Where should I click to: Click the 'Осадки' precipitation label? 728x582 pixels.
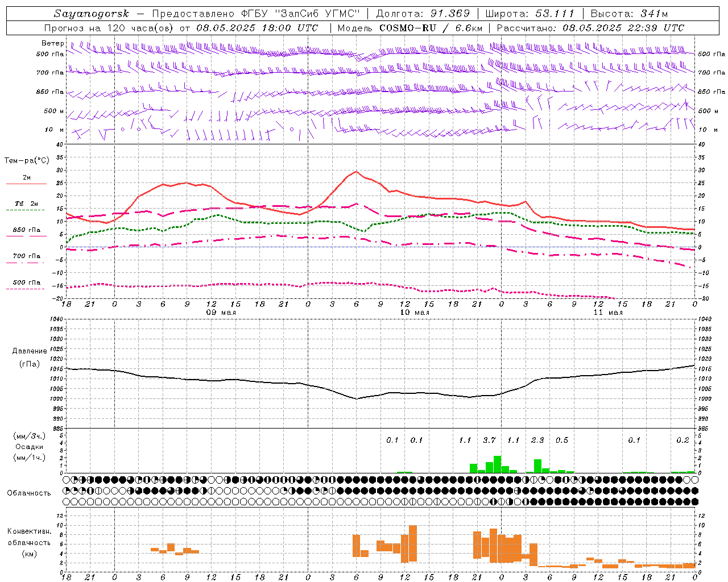point(30,447)
